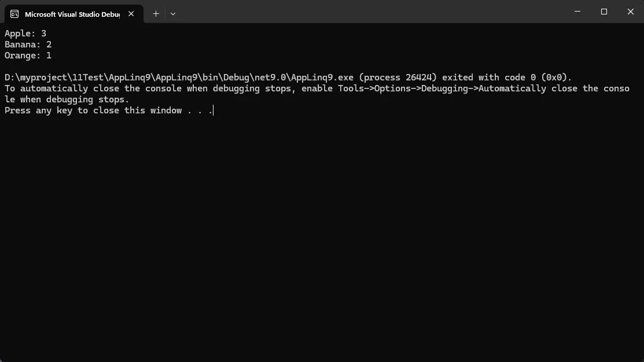Click the "Apple: 3" output line
Screen dimensions: 644x362
coord(25,34)
